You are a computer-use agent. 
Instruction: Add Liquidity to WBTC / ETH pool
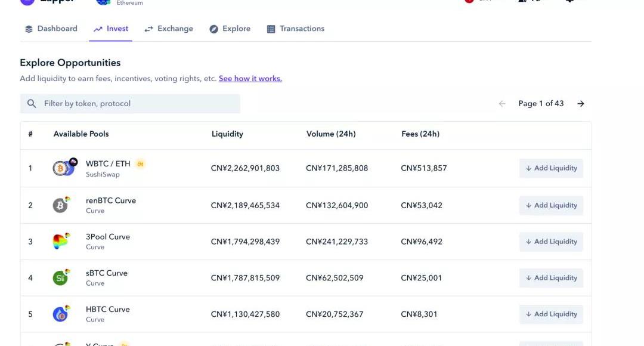(x=551, y=168)
